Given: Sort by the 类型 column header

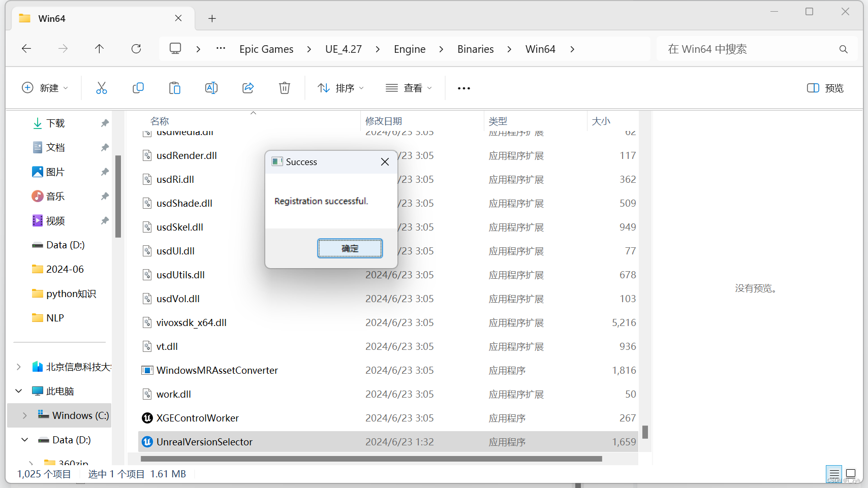Looking at the screenshot, I should click(498, 121).
